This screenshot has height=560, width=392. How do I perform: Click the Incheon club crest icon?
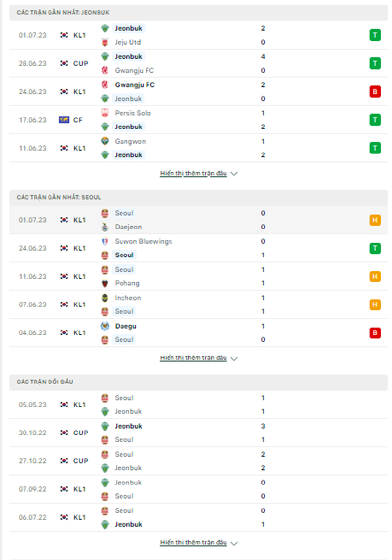pos(105,298)
